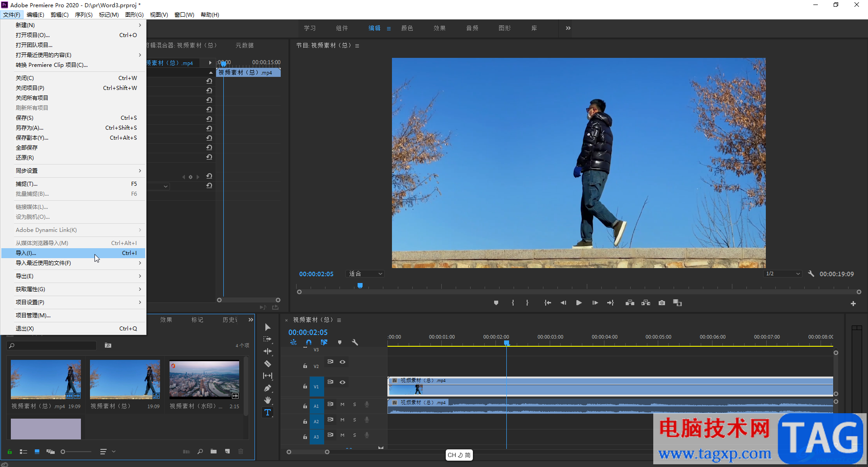Expand workspace overflow chevrons
868x467 pixels.
(x=568, y=28)
